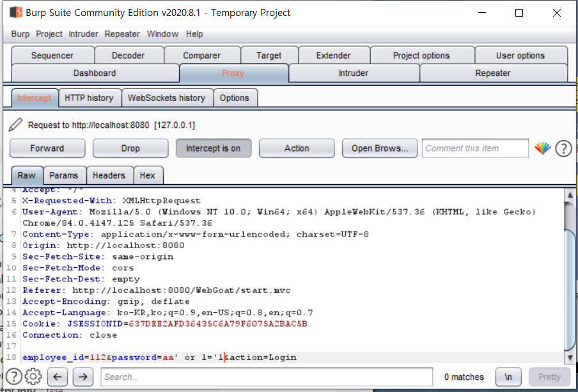Open the Repeater menu in menu bar

click(x=122, y=34)
